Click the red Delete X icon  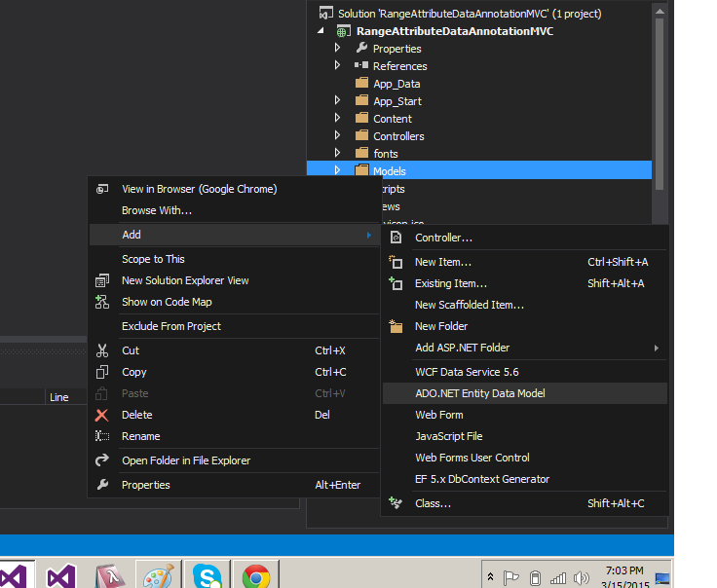pyautogui.click(x=102, y=415)
